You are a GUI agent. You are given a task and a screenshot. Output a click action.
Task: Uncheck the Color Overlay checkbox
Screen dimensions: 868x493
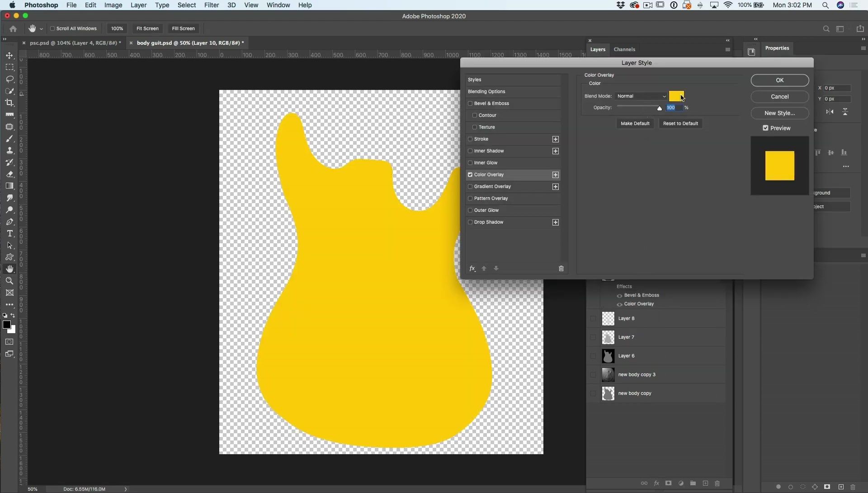click(x=470, y=175)
